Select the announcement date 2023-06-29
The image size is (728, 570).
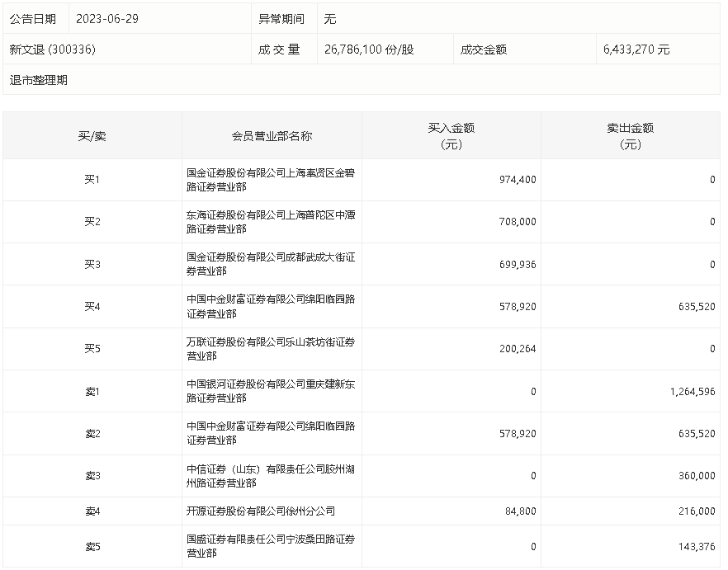[107, 19]
